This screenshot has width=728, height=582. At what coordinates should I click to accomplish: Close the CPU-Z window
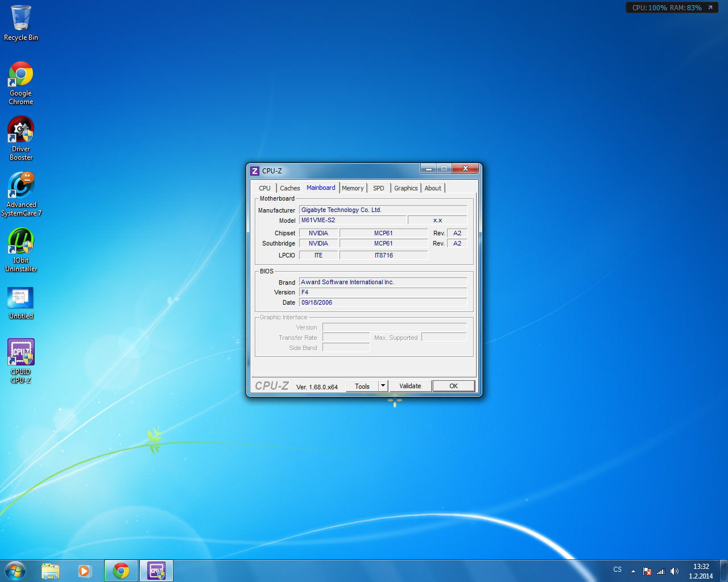click(x=465, y=169)
